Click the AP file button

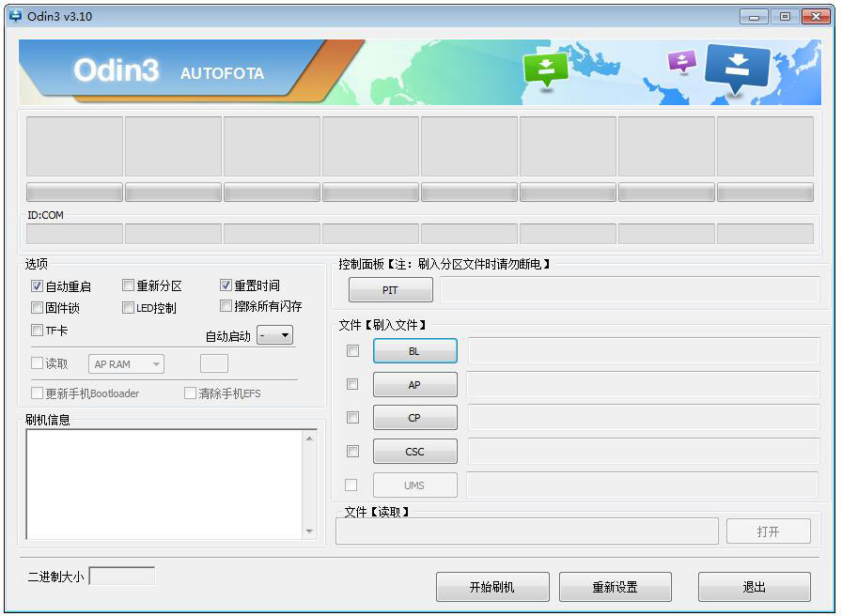coord(415,385)
